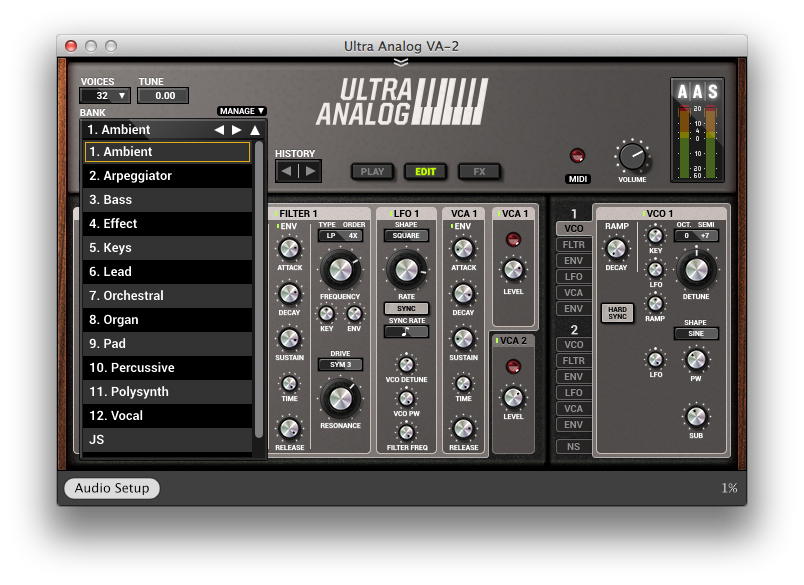
Task: Select the 9. Pad bank
Action: tap(168, 344)
